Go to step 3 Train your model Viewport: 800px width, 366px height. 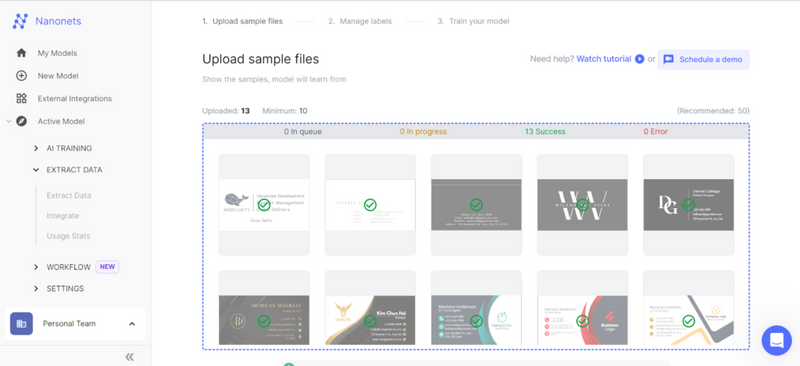473,21
